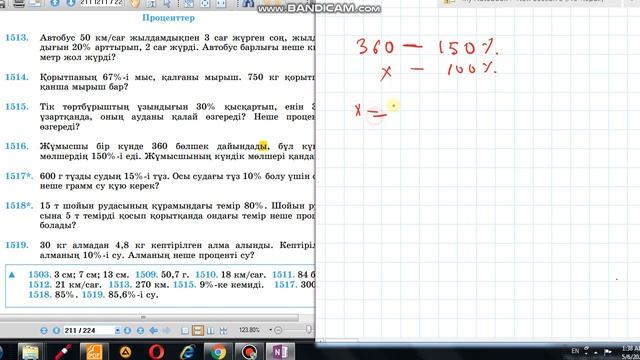Click the Action Center flag in tray
Image resolution: width=640 pixels, height=360 pixels.
tap(608, 351)
